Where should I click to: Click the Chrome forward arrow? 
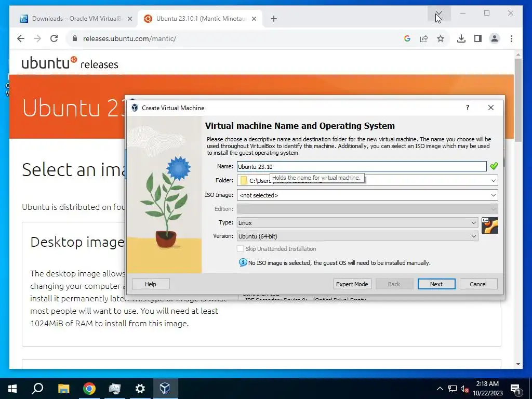[37, 38]
